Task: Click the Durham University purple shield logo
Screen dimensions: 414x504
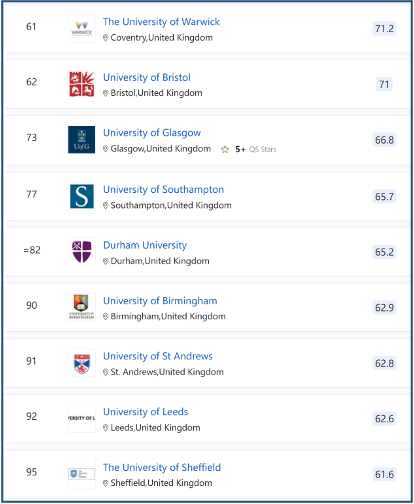Action: click(x=81, y=252)
